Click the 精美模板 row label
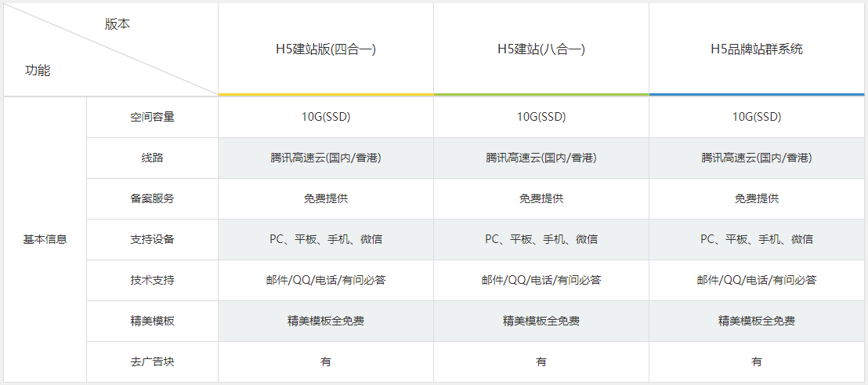868x385 pixels. 153,321
